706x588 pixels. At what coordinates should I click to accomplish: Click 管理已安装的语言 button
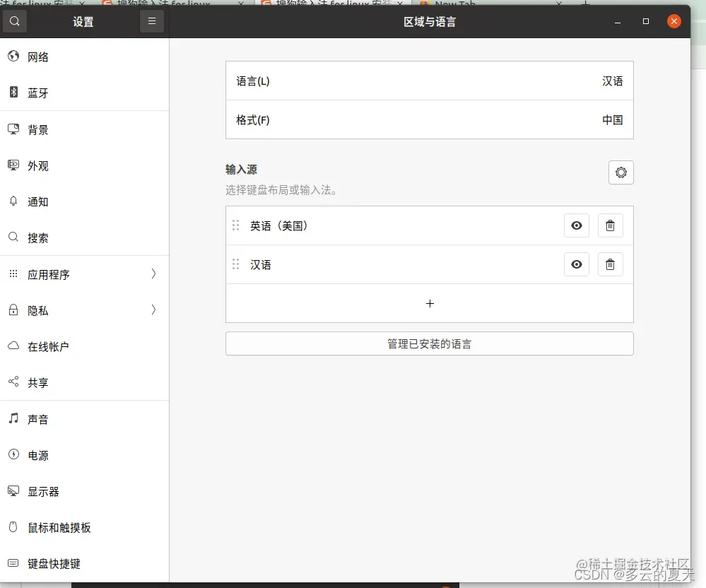coord(430,344)
